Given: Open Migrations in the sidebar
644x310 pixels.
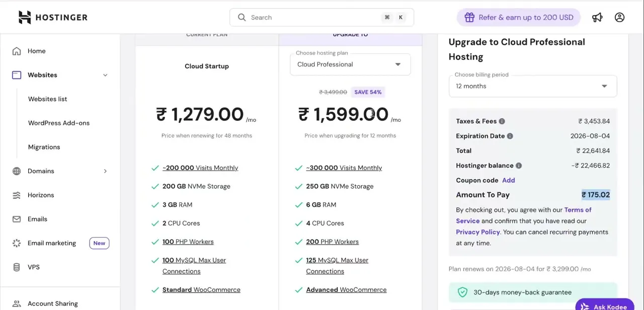Looking at the screenshot, I should [44, 147].
